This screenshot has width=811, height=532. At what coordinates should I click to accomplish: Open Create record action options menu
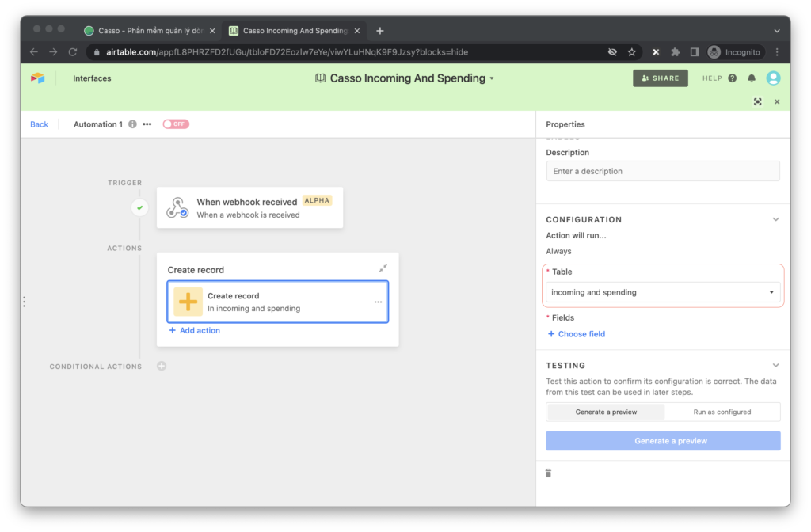pyautogui.click(x=378, y=302)
